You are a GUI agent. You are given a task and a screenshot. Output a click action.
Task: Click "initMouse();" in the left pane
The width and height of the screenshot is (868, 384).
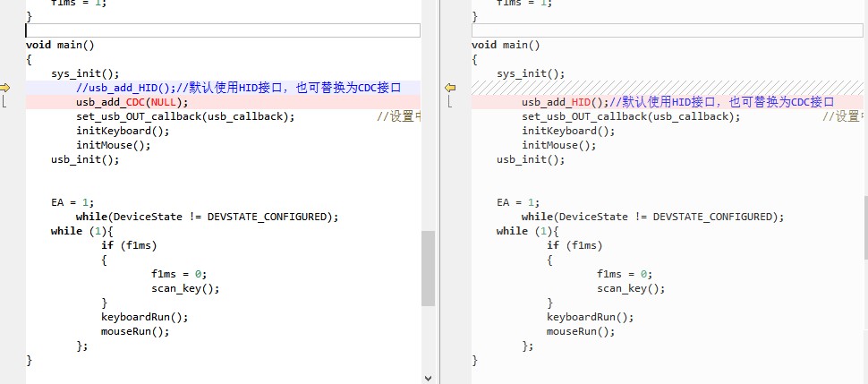pyautogui.click(x=114, y=145)
